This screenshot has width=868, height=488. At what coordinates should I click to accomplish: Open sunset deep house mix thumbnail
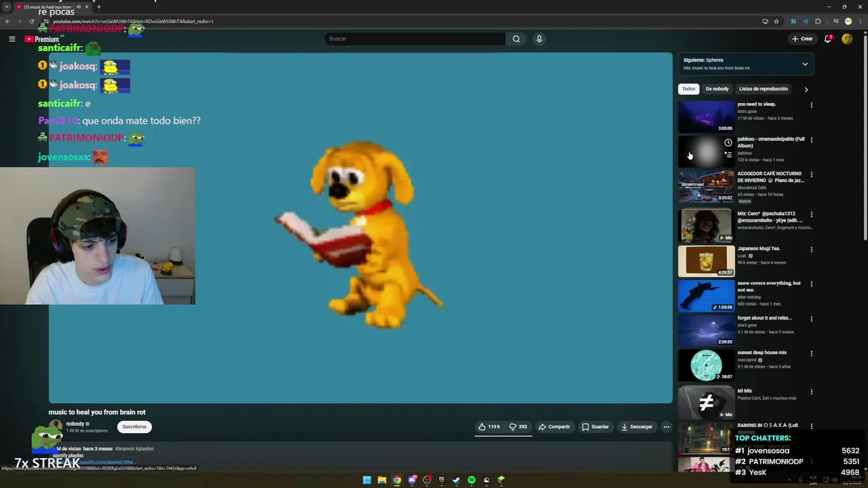[x=706, y=365]
